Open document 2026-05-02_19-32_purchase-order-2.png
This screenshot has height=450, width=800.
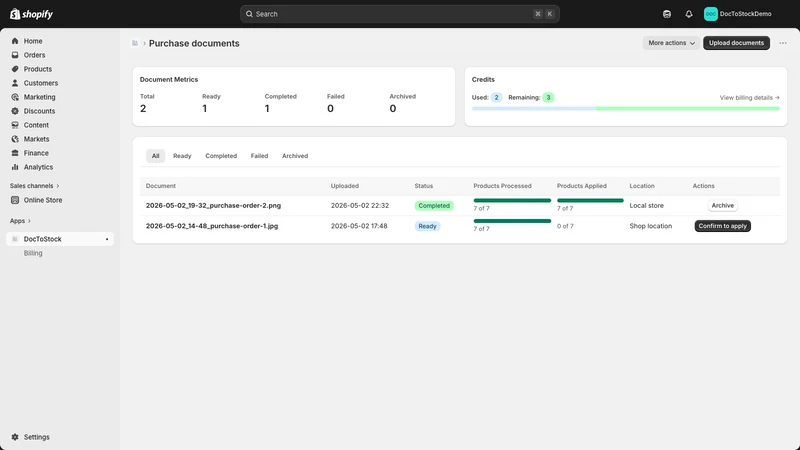213,205
